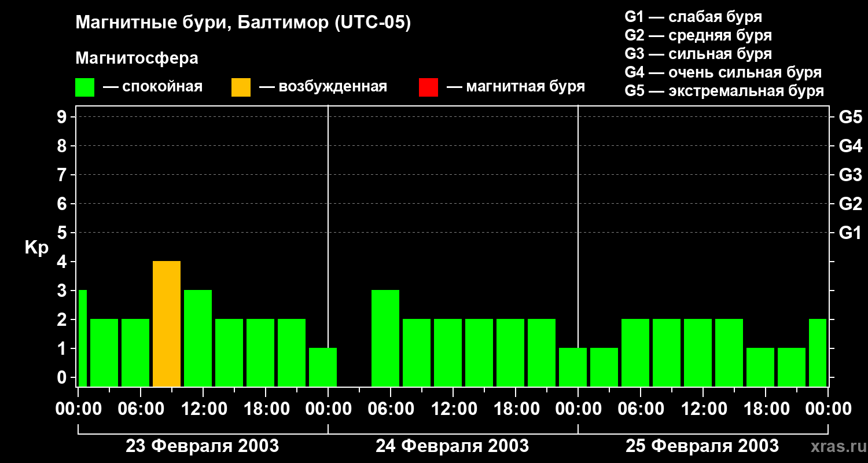Image resolution: width=868 pixels, height=463 pixels.
Task: Click the legend text '— возбужденная'
Action: 323,87
